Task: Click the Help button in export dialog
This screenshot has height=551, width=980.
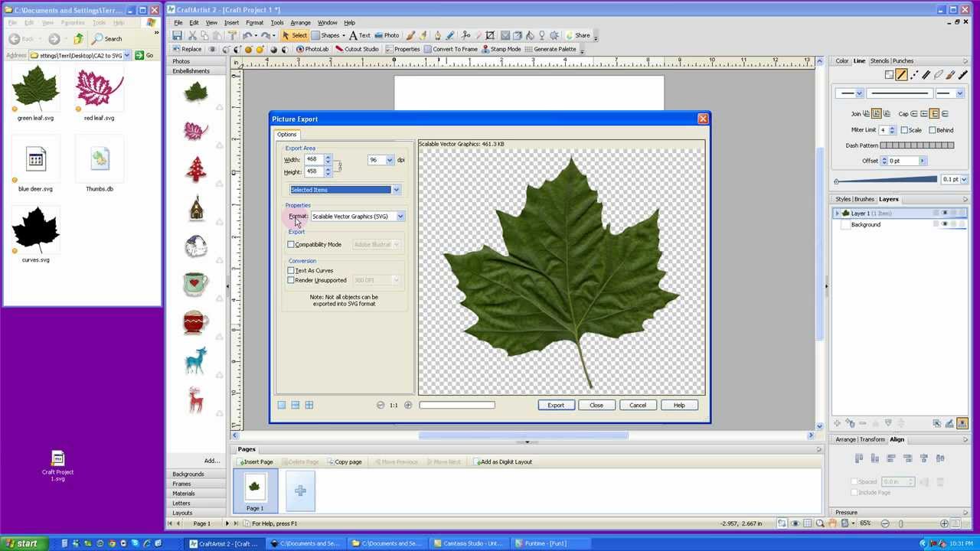Action: coord(679,406)
